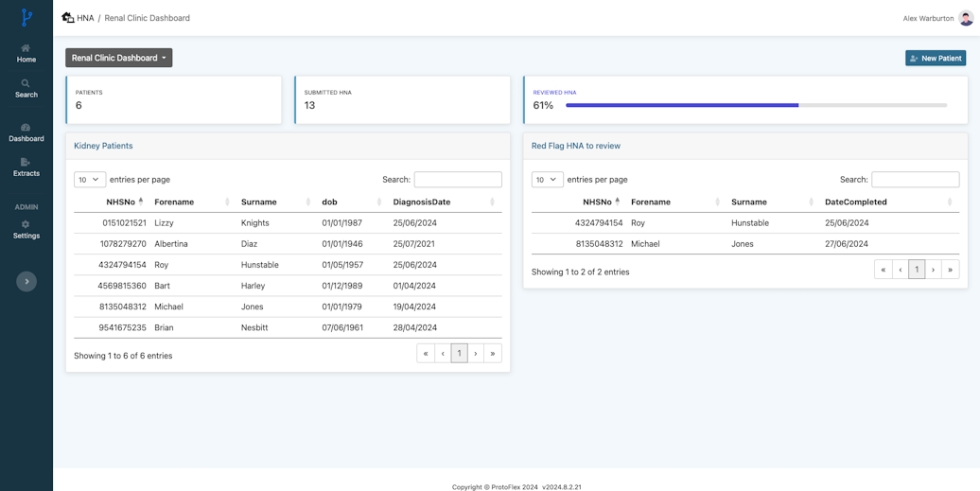Click Jones in Red Flag HNA table

[743, 244]
